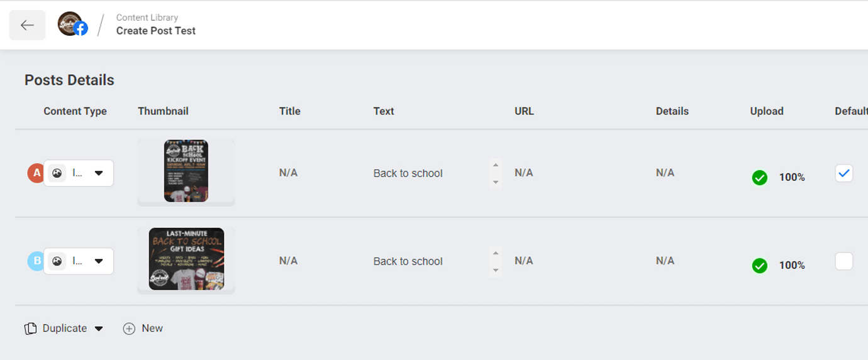Screen dimensions: 868x360
Task: Click green upload checkmark for post B
Action: [760, 266]
